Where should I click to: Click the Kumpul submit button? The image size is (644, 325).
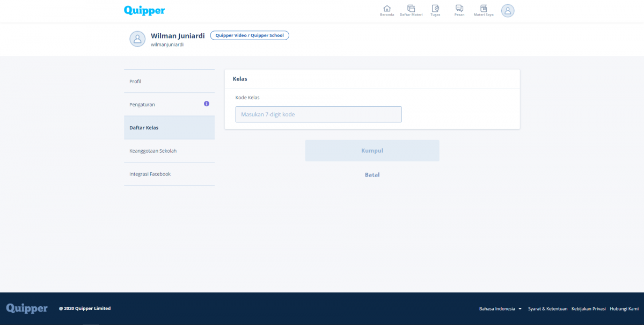(372, 150)
